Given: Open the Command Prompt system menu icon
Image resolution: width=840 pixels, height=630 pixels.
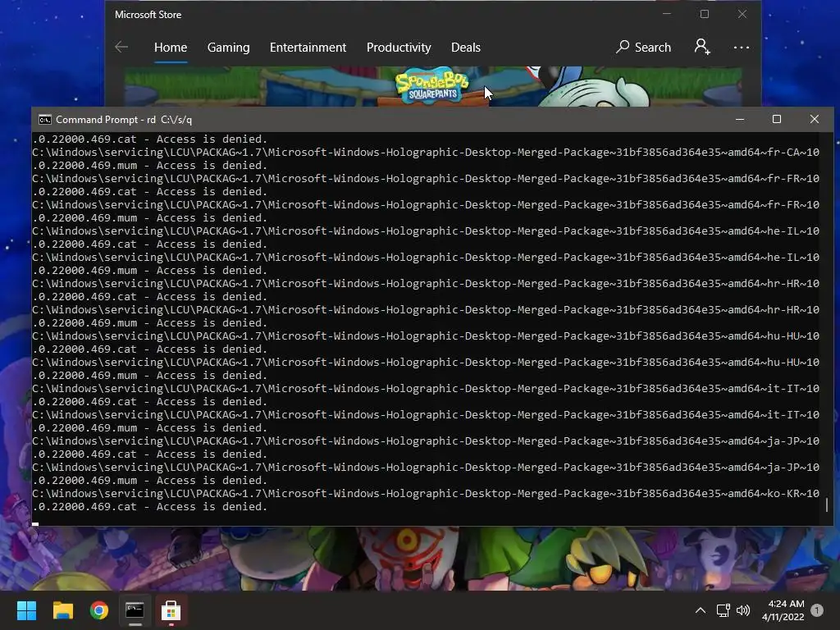Looking at the screenshot, I should click(45, 120).
